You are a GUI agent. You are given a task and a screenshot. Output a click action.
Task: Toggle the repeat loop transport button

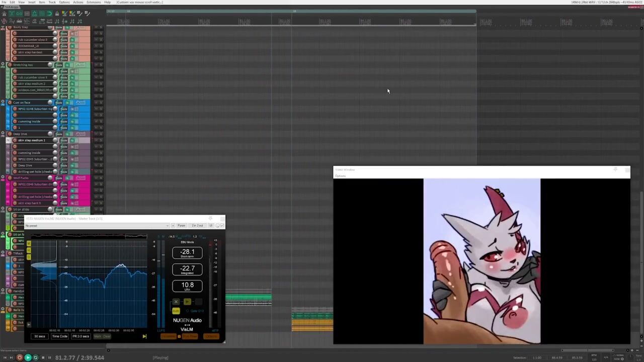pyautogui.click(x=35, y=357)
